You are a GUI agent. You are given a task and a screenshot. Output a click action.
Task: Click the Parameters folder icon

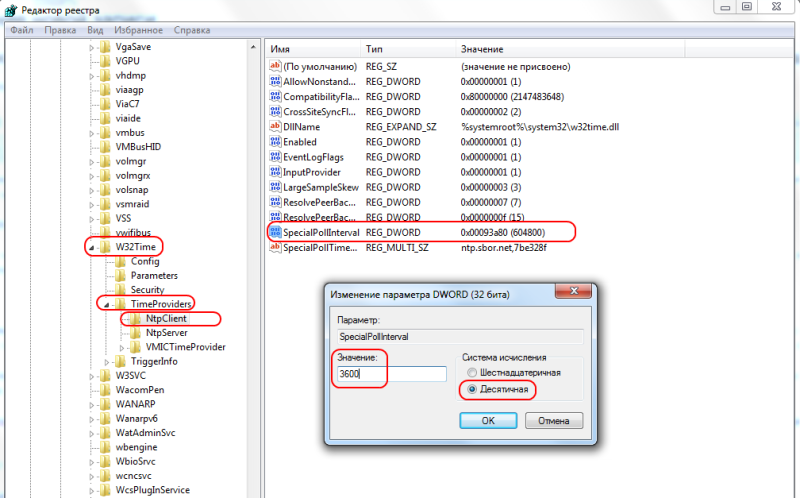[x=120, y=276]
